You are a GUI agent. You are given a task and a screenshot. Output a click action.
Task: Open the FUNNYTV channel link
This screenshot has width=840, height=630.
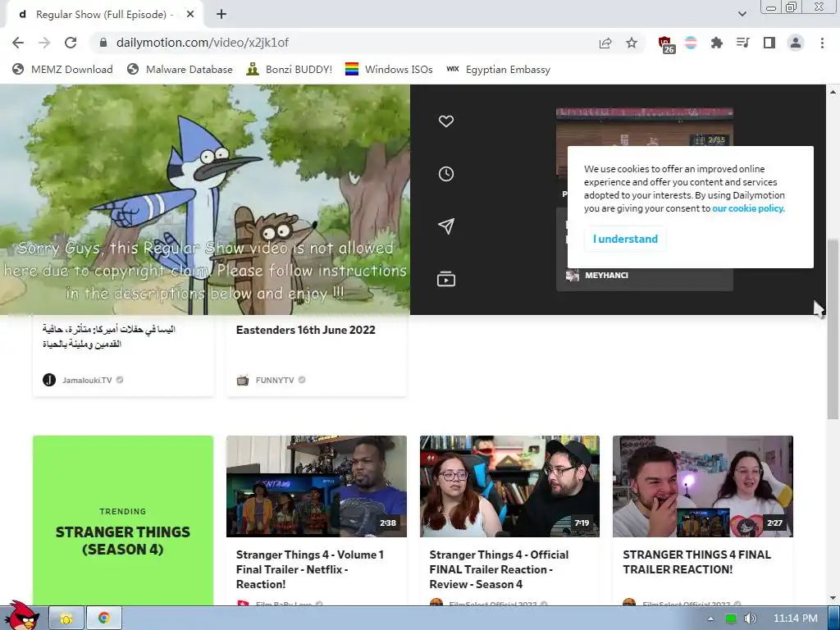[274, 381]
